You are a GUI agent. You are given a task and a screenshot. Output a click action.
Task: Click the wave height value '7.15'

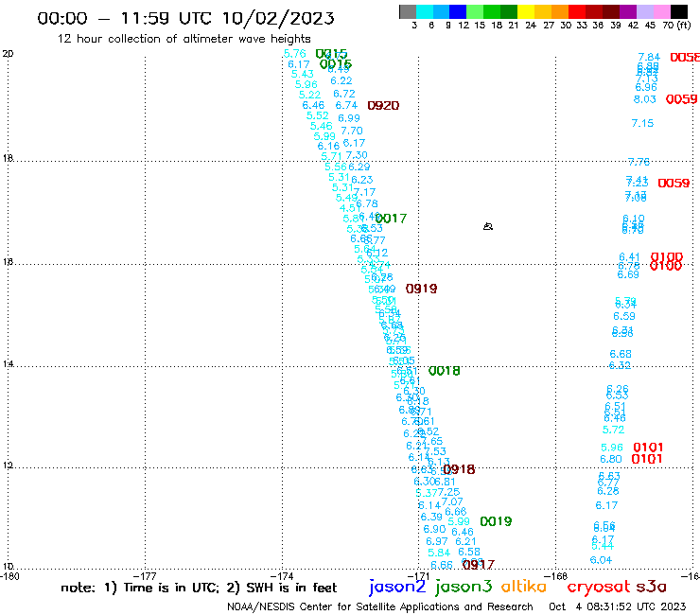tap(642, 123)
